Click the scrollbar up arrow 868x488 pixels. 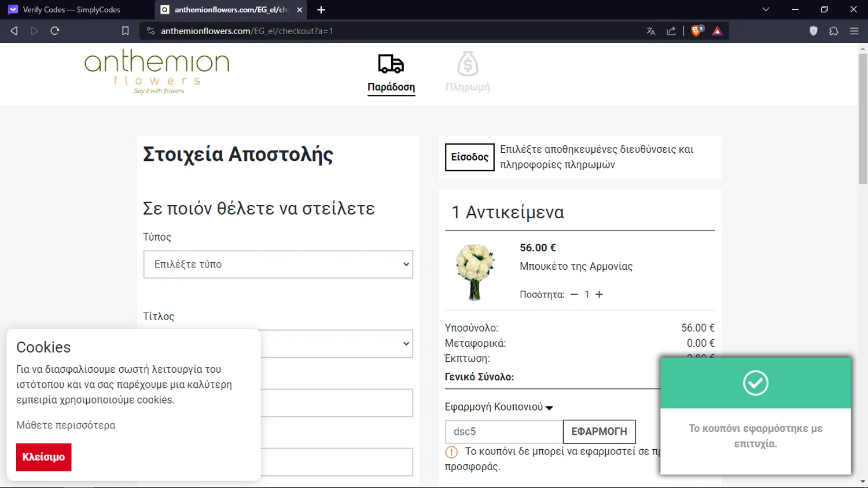[863, 49]
